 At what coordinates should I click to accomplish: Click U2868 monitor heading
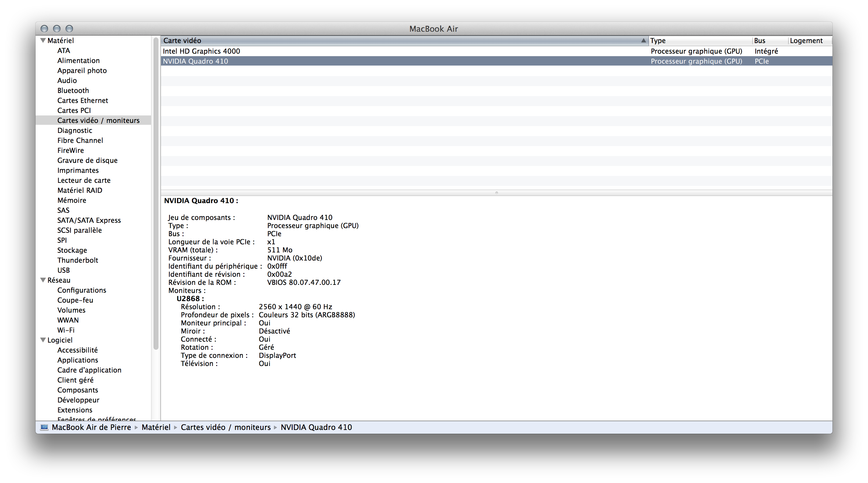point(190,299)
